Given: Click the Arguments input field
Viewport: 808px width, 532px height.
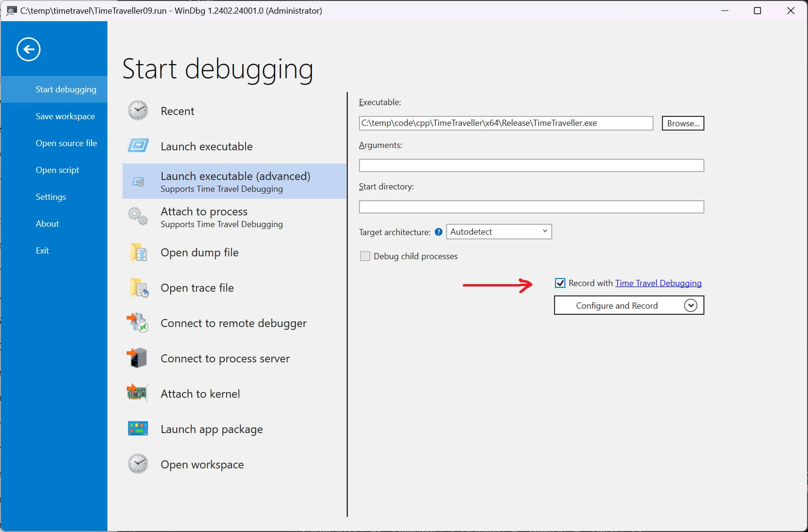Looking at the screenshot, I should coord(531,165).
